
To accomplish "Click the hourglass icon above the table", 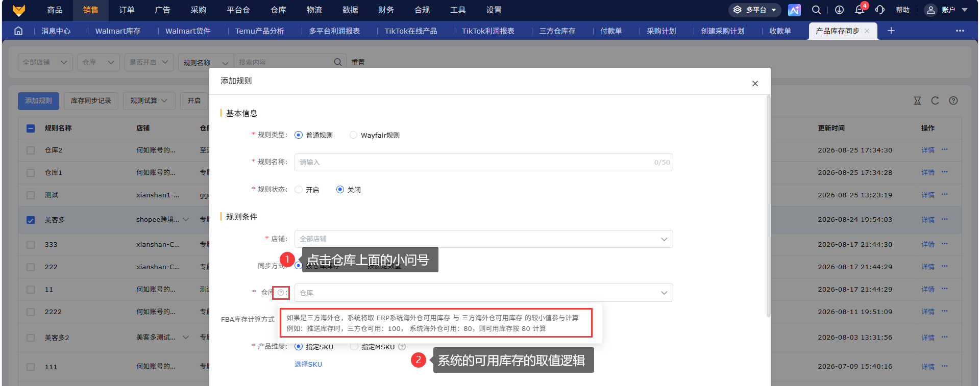I will [917, 100].
